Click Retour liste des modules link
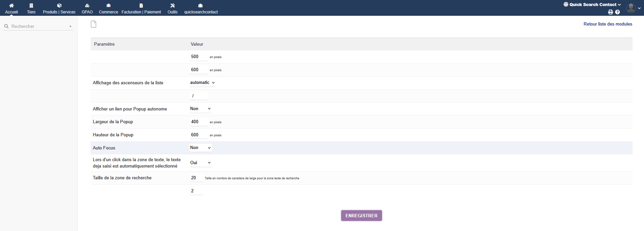 pos(607,24)
